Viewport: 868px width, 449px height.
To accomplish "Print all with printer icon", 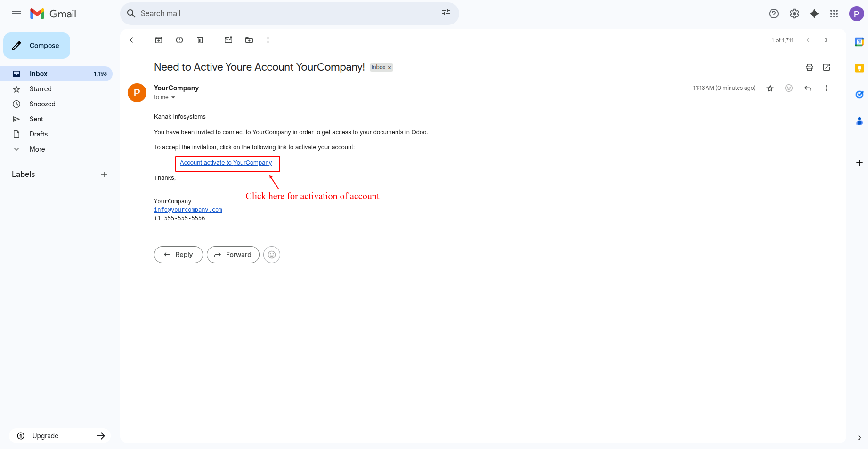I will [x=810, y=67].
